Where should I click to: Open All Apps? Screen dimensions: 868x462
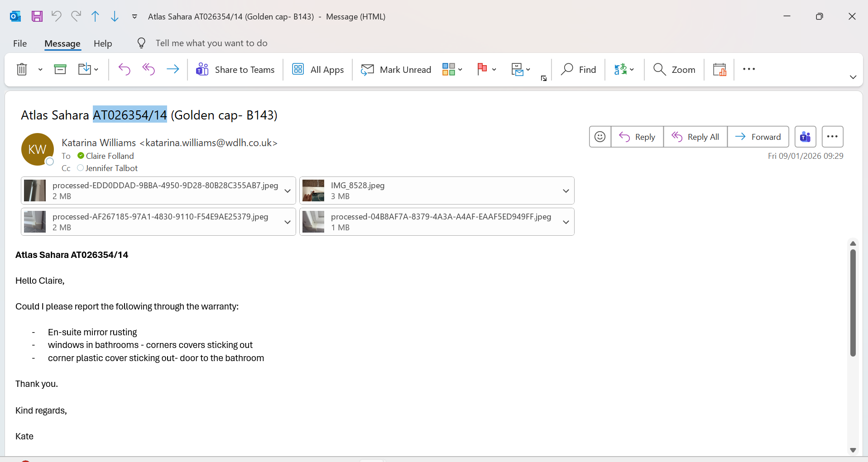(x=318, y=69)
